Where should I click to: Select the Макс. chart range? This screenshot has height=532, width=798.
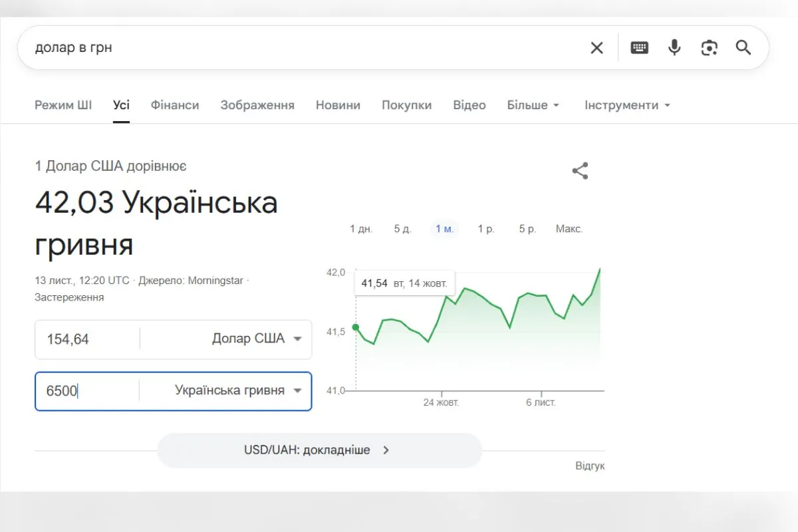point(569,228)
